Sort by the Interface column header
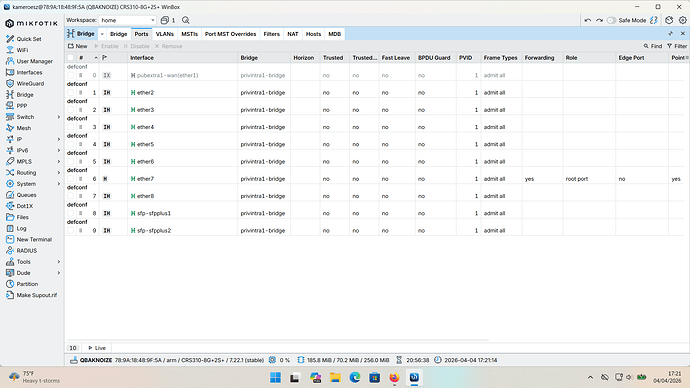Viewport: 690px width, 388px height. point(183,58)
